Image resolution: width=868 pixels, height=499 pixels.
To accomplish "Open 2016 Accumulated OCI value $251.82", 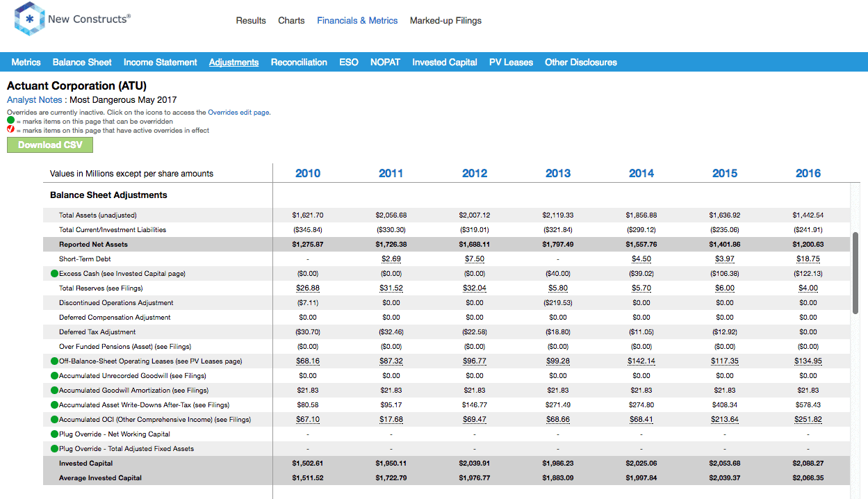I will coord(808,420).
